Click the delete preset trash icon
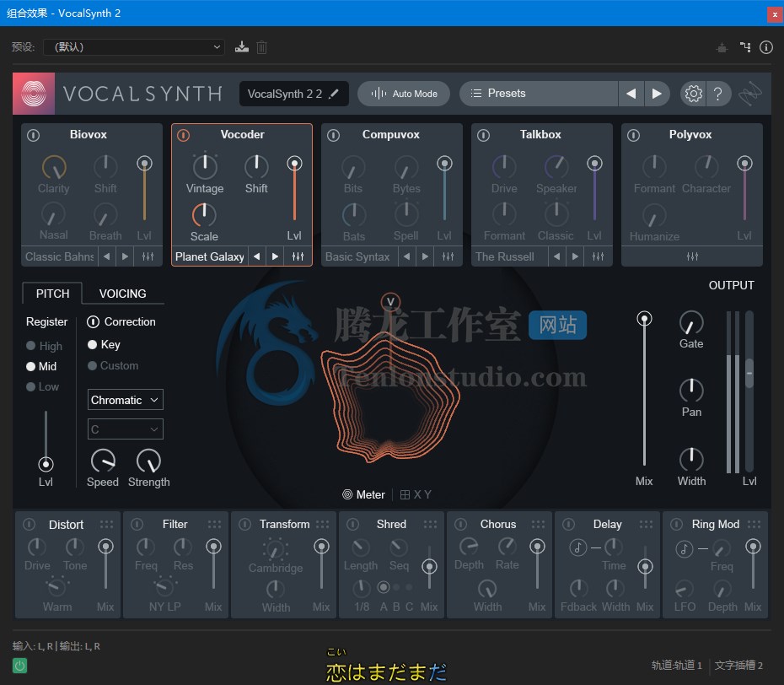 (261, 47)
